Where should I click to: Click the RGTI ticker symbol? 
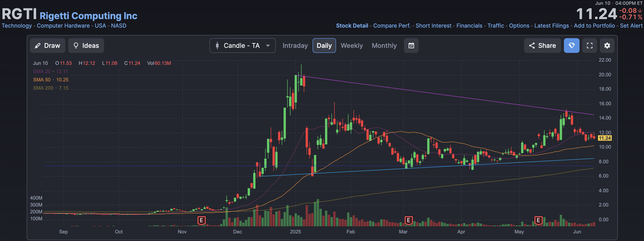[19, 14]
